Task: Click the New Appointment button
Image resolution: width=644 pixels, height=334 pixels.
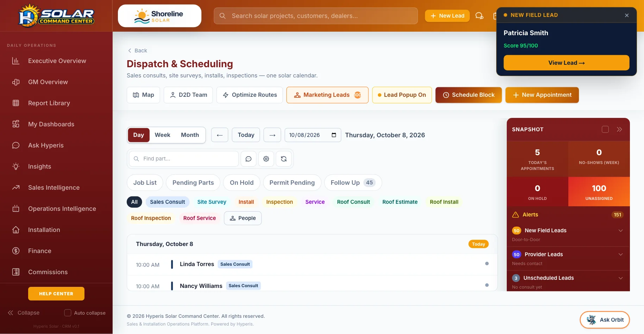Action: click(x=542, y=95)
